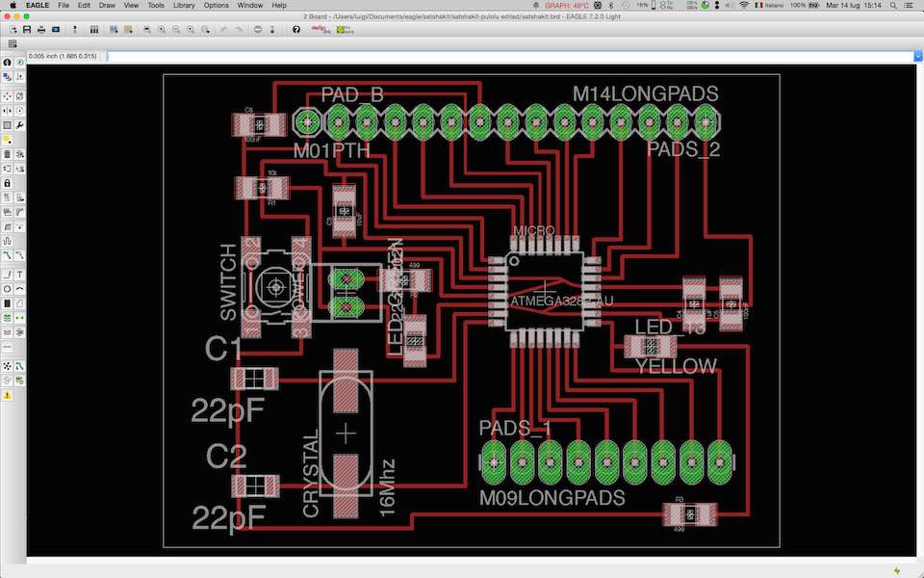Open the Draw menu

click(x=107, y=6)
